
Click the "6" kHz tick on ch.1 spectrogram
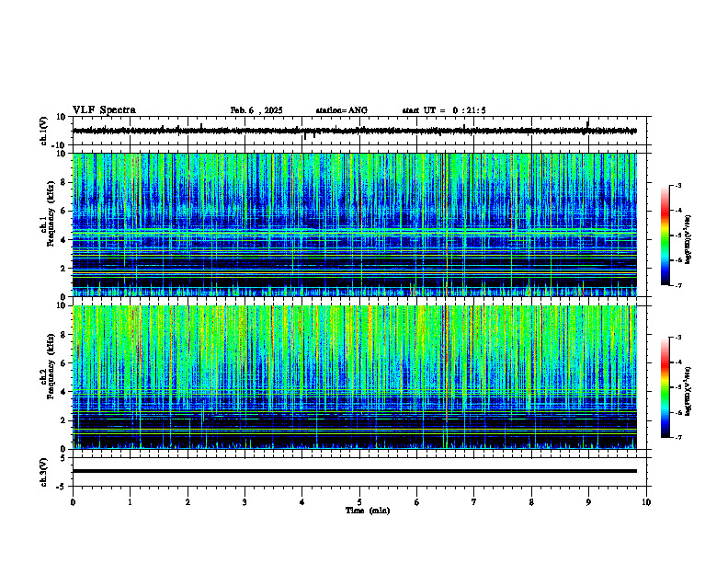coord(64,211)
